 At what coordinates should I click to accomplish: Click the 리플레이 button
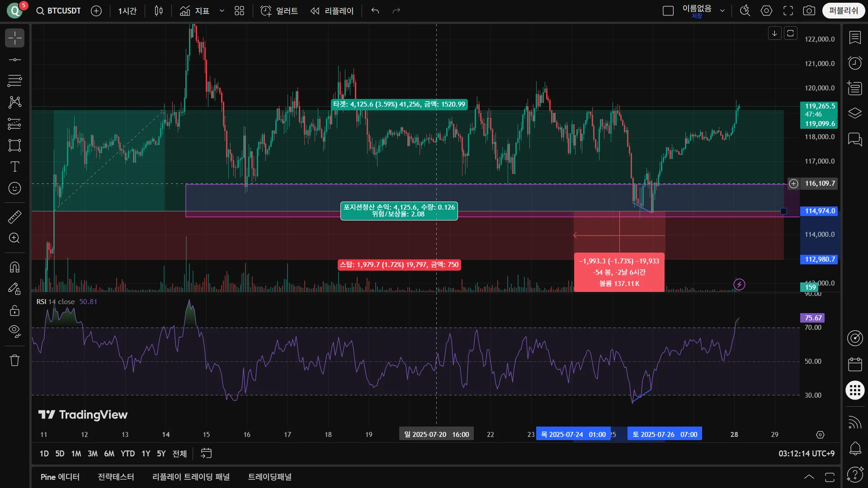pyautogui.click(x=332, y=10)
